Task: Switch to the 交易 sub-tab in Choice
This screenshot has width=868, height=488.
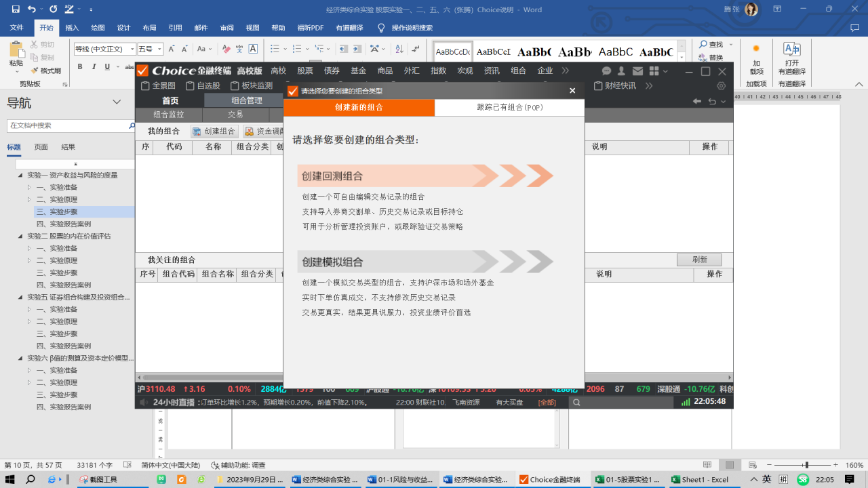Action: pyautogui.click(x=235, y=115)
